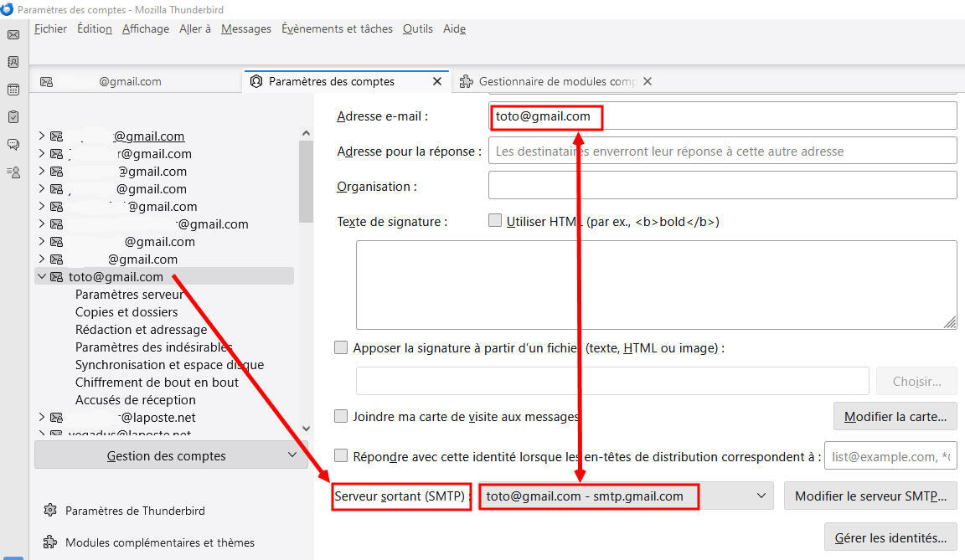Click the mail icon of the @laposte.net account
This screenshot has height=560, width=965.
[x=57, y=418]
